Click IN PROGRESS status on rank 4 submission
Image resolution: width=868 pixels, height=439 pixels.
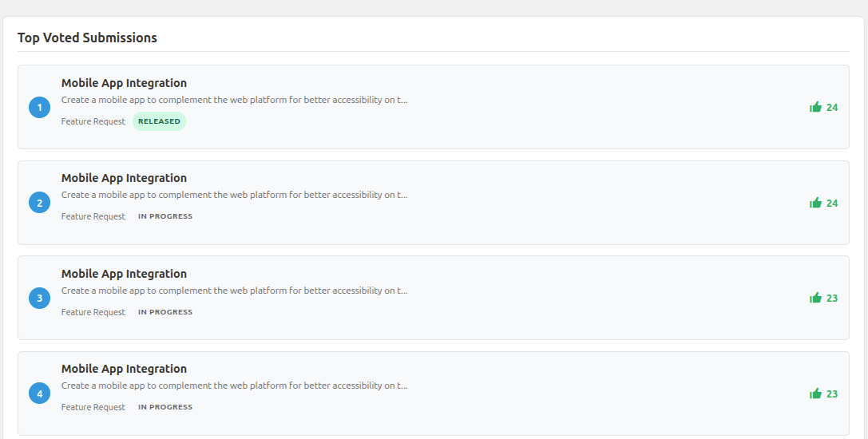[x=165, y=407]
